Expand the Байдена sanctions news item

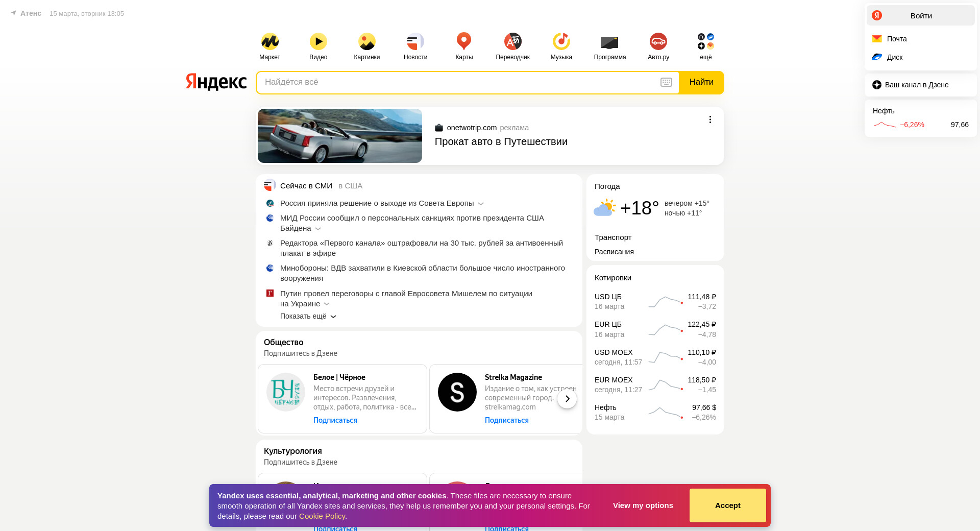[318, 229]
